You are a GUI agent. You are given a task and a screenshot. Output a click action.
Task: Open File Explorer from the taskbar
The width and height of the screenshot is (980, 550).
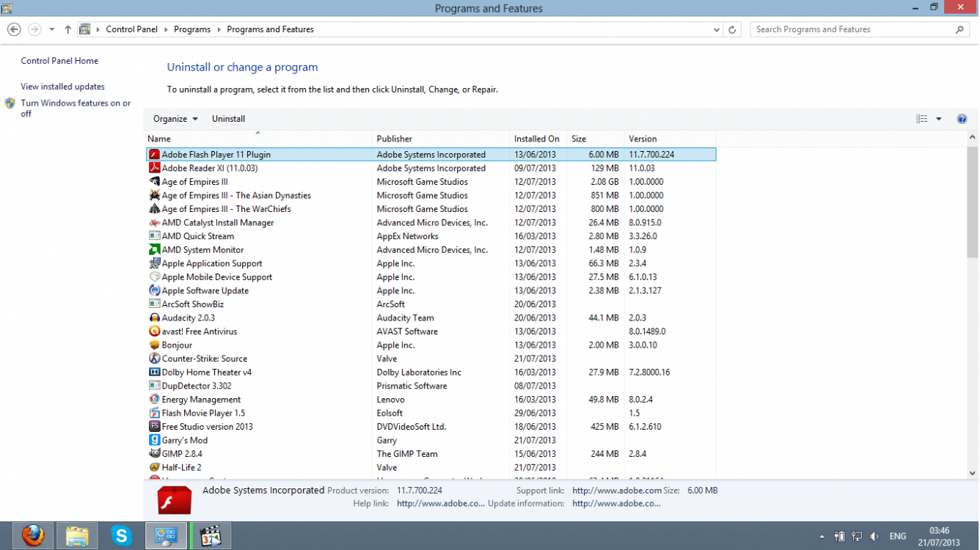pos(77,536)
